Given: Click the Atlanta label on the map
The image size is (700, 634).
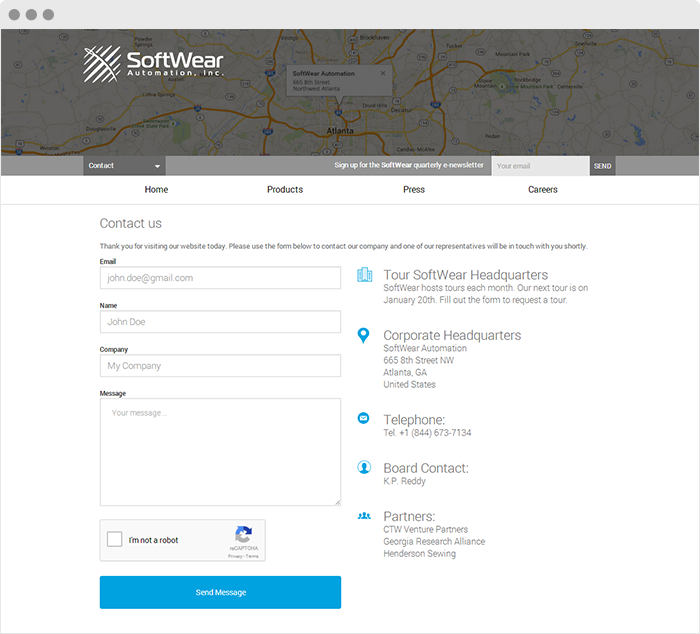Looking at the screenshot, I should (x=340, y=131).
